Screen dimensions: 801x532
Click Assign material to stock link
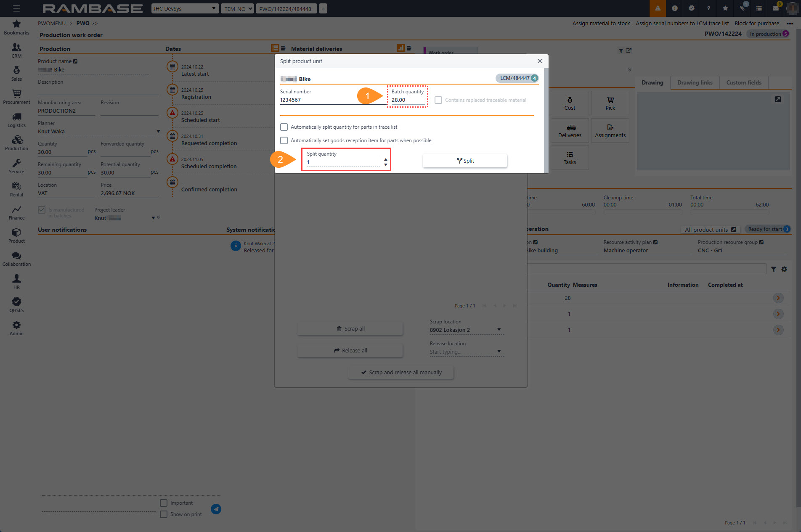(x=601, y=24)
